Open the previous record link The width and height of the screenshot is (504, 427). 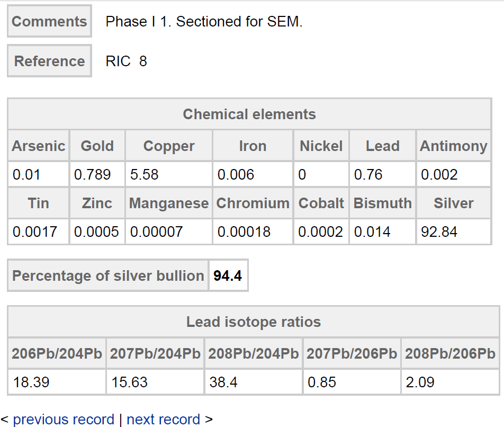pos(64,420)
